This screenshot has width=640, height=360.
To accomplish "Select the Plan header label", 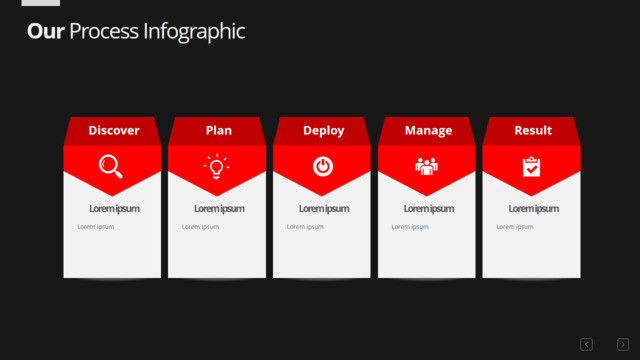I will click(x=219, y=130).
